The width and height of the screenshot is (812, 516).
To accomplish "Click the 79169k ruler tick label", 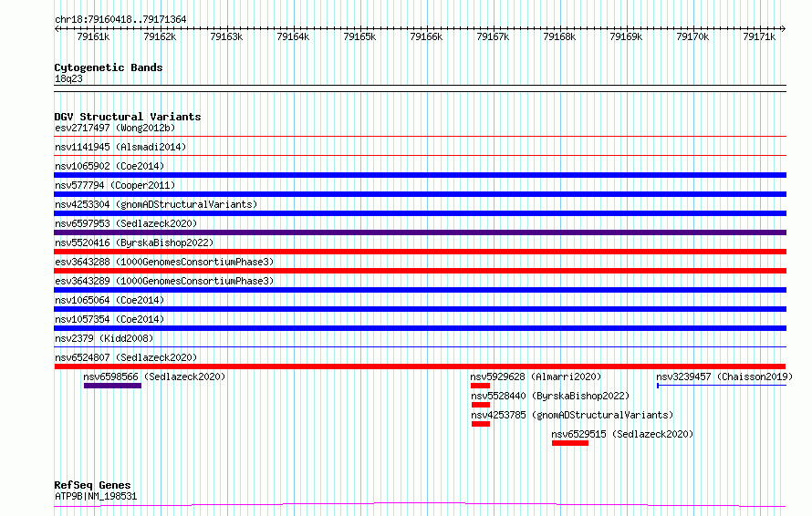I will [x=626, y=36].
